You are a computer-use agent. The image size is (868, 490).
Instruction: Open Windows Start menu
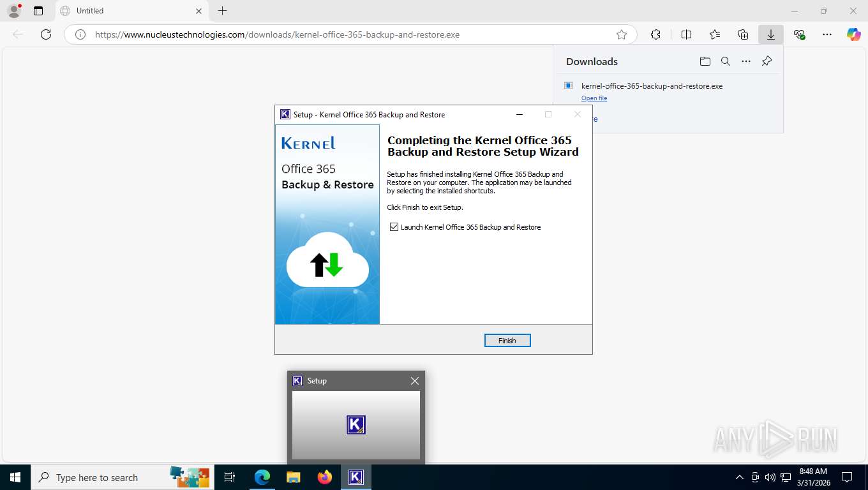pyautogui.click(x=15, y=477)
